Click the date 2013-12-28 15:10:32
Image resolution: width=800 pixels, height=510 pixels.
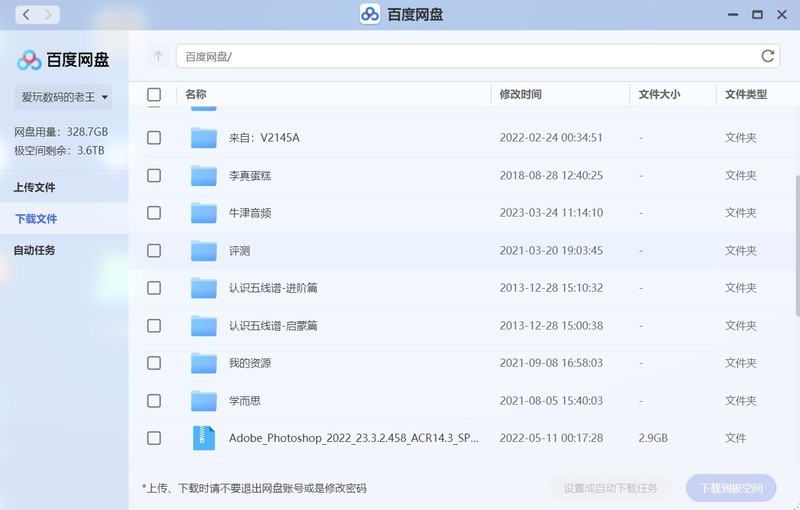551,288
